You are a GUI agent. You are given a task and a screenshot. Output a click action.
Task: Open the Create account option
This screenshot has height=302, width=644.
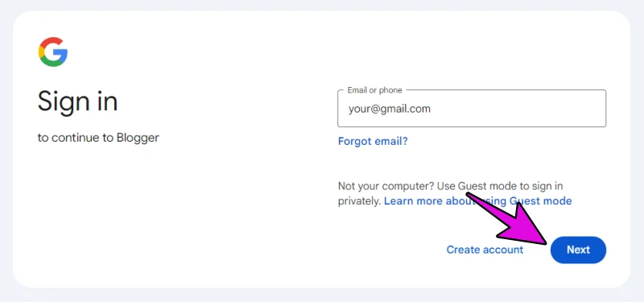coord(485,250)
